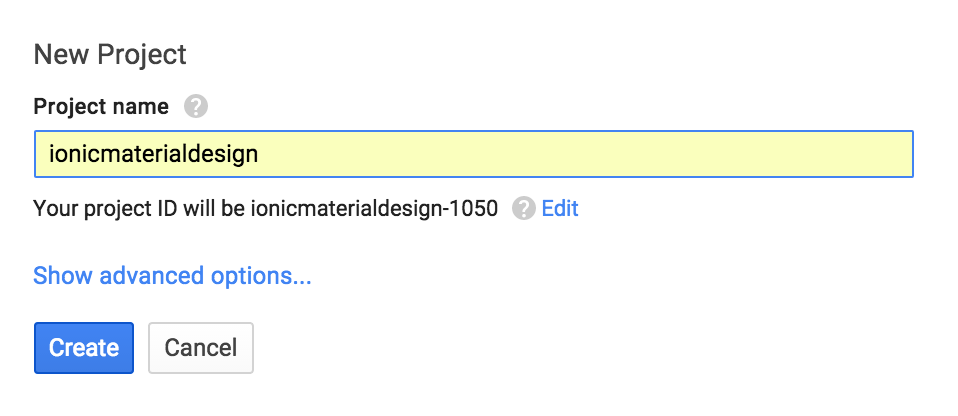Create the ionicmaterialdesign project
The width and height of the screenshot is (958, 416).
point(84,347)
